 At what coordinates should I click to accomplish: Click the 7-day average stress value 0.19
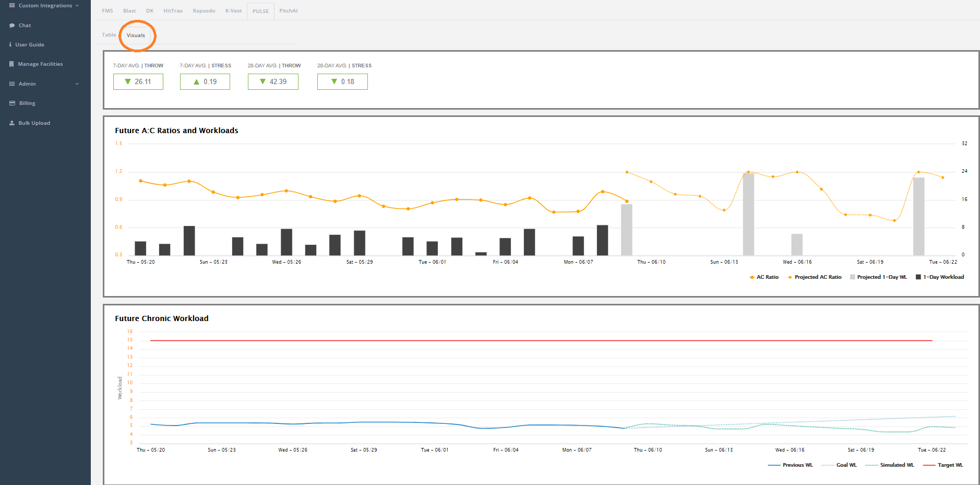point(210,82)
